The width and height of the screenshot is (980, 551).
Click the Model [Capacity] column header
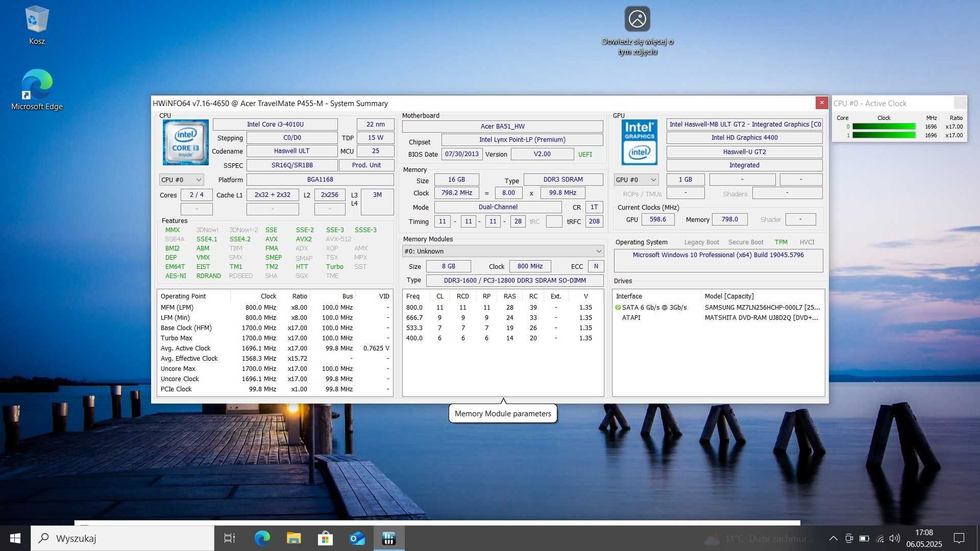pos(763,296)
